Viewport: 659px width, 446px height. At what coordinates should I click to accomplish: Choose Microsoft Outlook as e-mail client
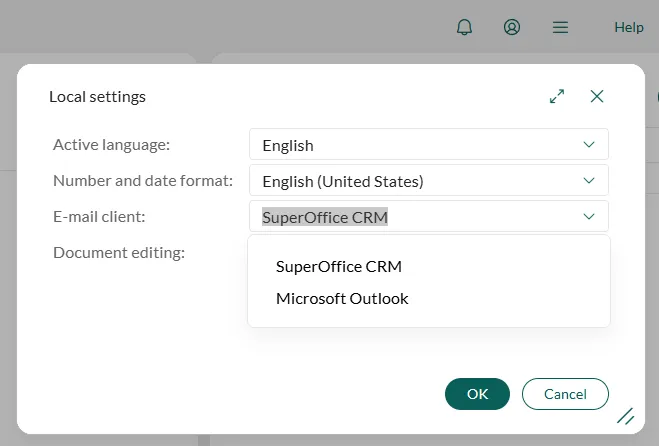coord(342,298)
